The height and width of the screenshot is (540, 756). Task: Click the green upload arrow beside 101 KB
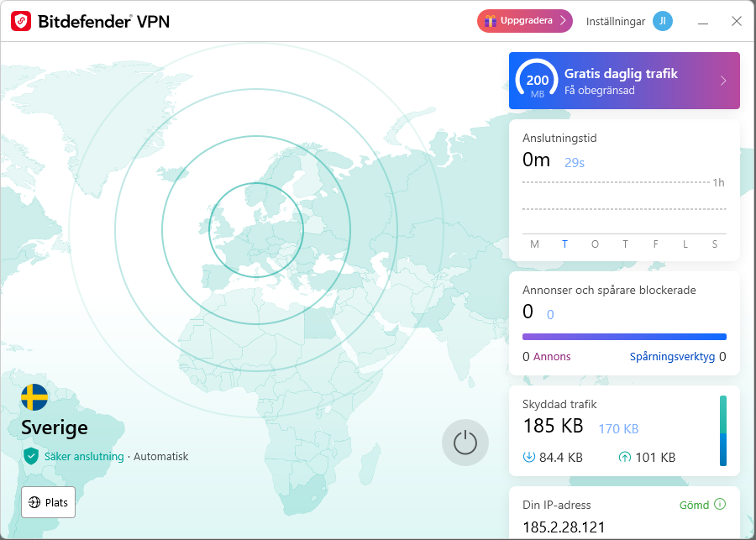coord(624,457)
